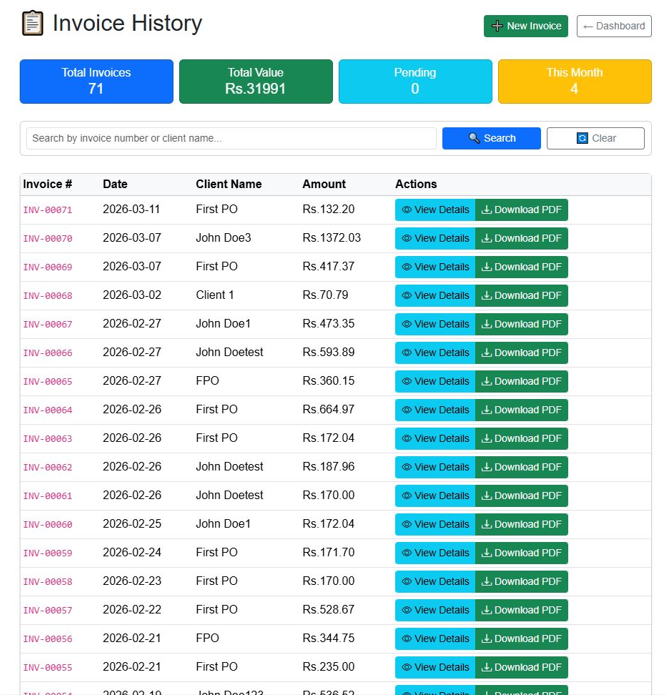666x695 pixels.
Task: Download PDF for INV-00069
Action: tap(522, 267)
